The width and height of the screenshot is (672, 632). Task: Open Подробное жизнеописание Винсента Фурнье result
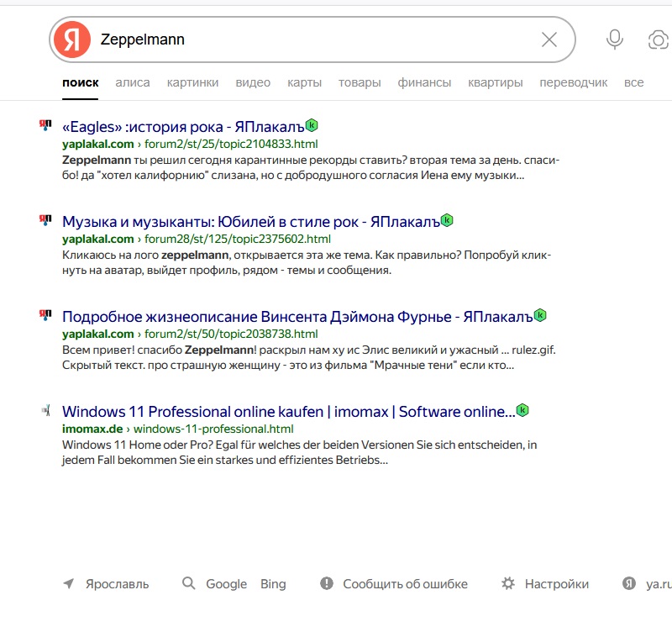click(x=297, y=317)
